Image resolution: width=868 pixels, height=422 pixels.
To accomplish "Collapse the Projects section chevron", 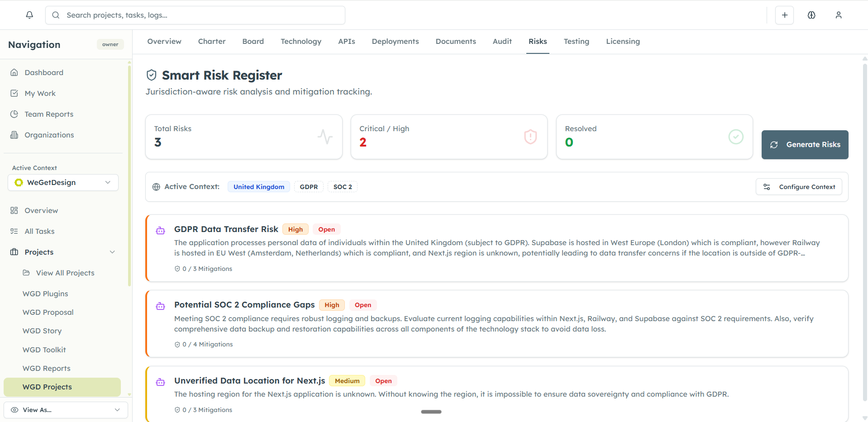I will (112, 252).
